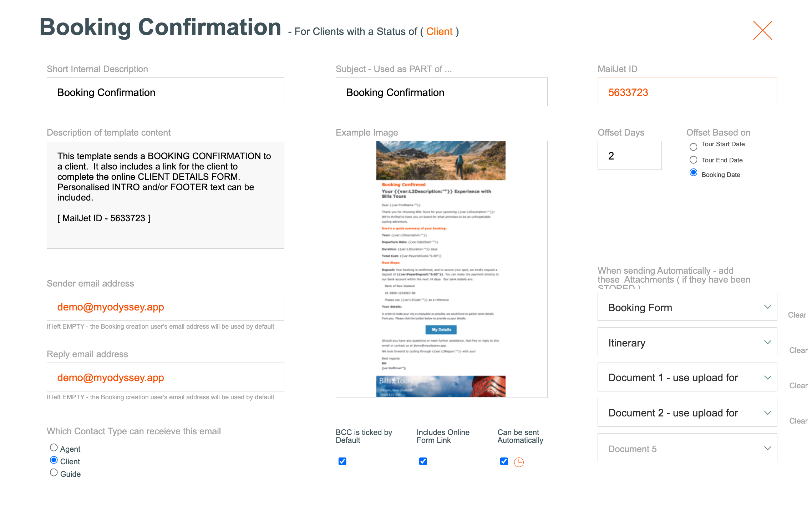The height and width of the screenshot is (506, 812).
Task: Choose Client as the contact type
Action: pyautogui.click(x=54, y=460)
